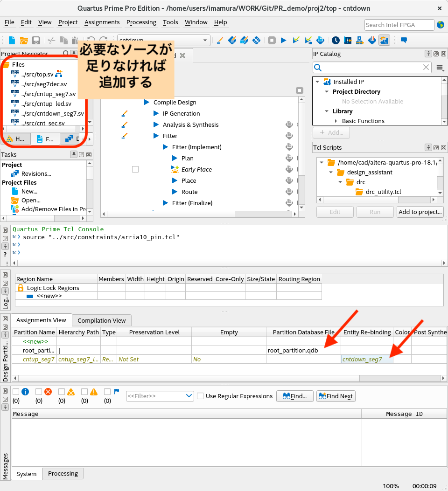This screenshot has height=491, width=448.
Task: Click the hierarchy icon next to top.sv
Action: coord(59,74)
